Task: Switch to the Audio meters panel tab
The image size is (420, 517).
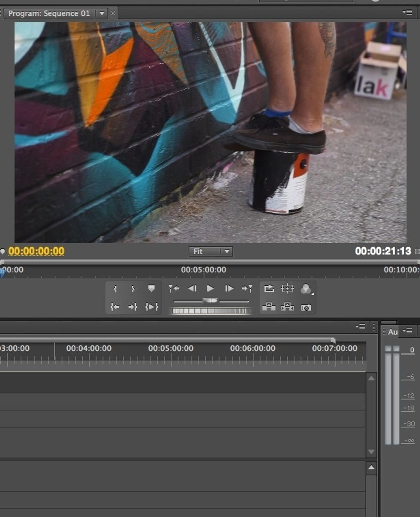Action: tap(393, 331)
